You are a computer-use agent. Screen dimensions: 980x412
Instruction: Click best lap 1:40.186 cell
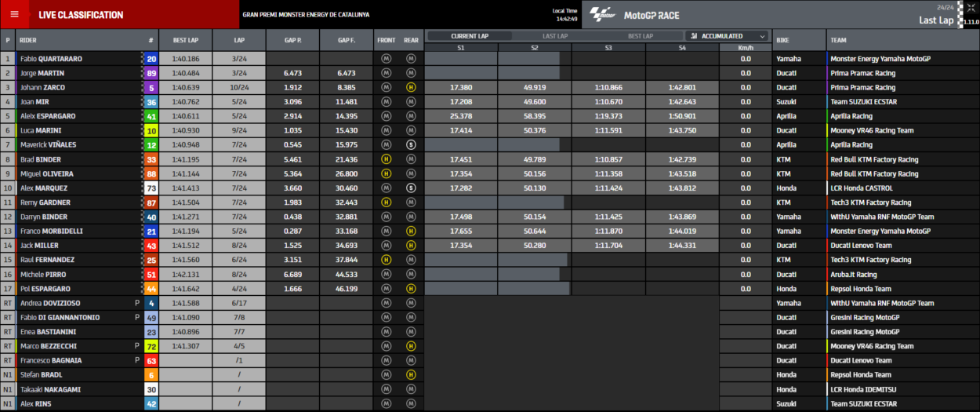coord(185,59)
